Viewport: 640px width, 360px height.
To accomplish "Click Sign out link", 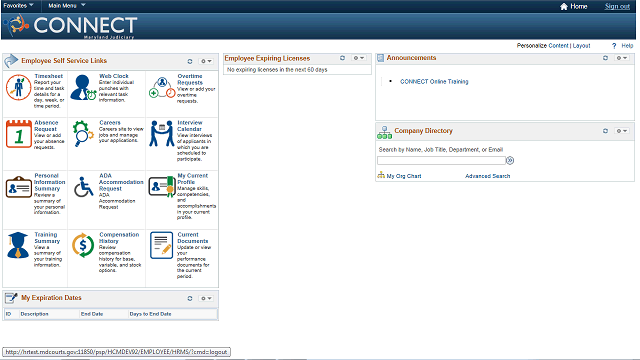I will 617,6.
